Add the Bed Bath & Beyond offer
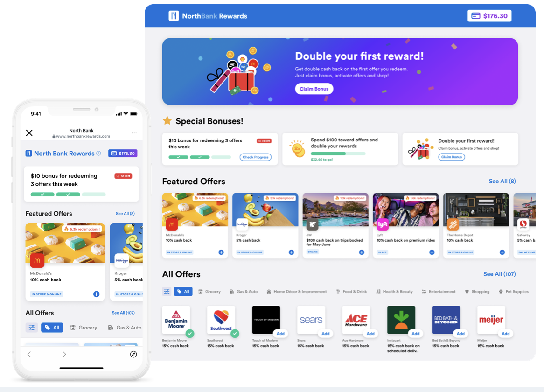The width and height of the screenshot is (544, 392). coord(460,333)
